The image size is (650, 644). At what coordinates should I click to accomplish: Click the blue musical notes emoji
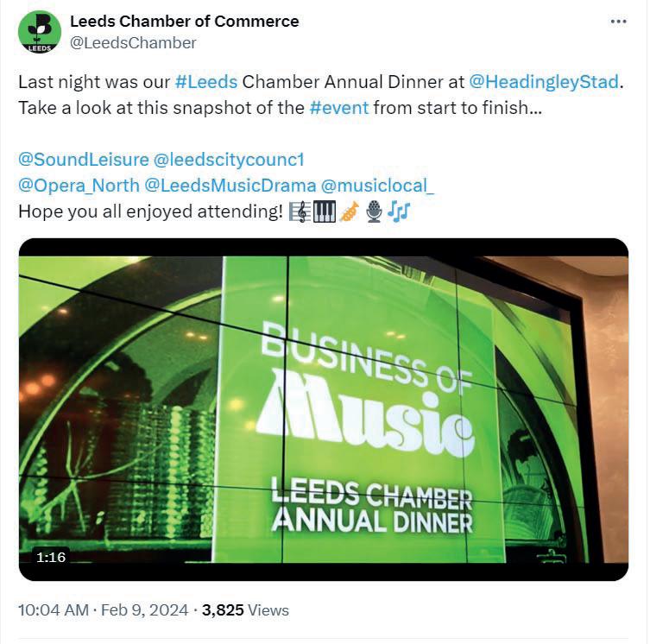(x=398, y=211)
